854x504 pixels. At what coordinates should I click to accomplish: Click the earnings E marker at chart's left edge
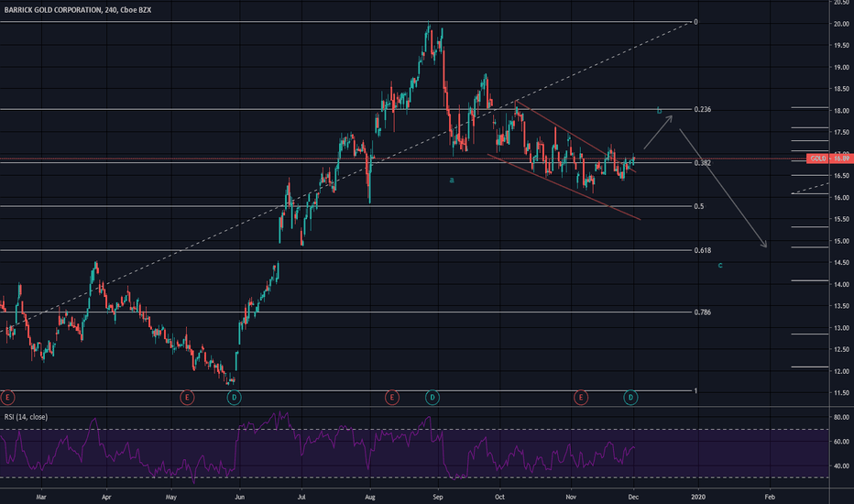click(x=7, y=397)
